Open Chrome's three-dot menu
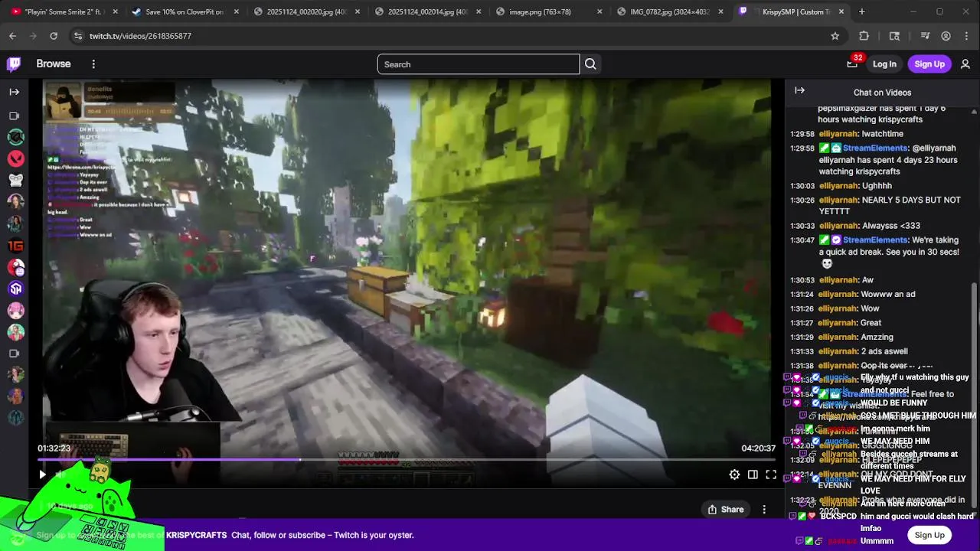 point(966,36)
